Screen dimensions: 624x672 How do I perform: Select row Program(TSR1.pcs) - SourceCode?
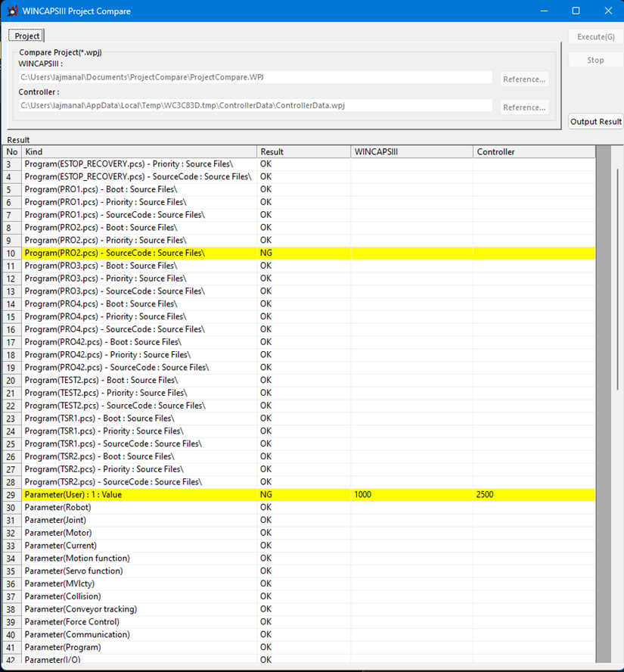pyautogui.click(x=299, y=443)
